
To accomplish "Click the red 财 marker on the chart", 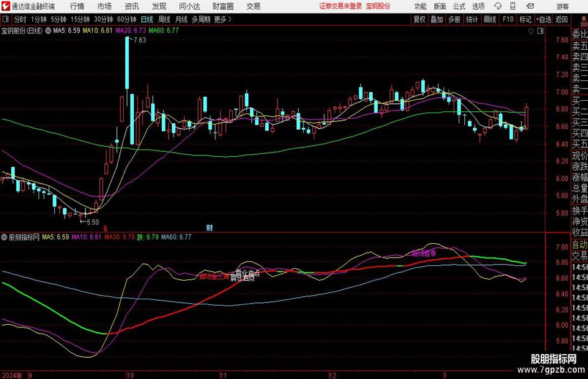I will pos(210,228).
